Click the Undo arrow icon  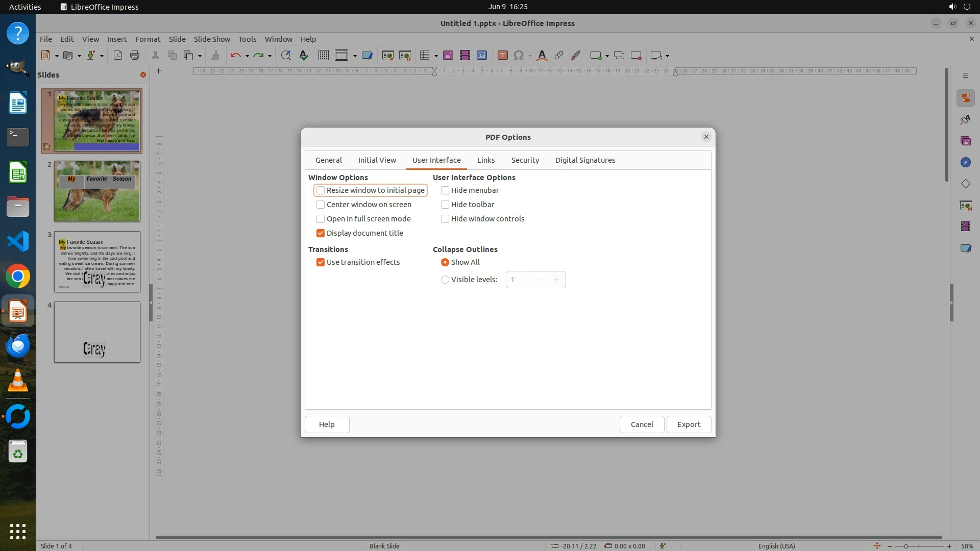[x=235, y=56]
